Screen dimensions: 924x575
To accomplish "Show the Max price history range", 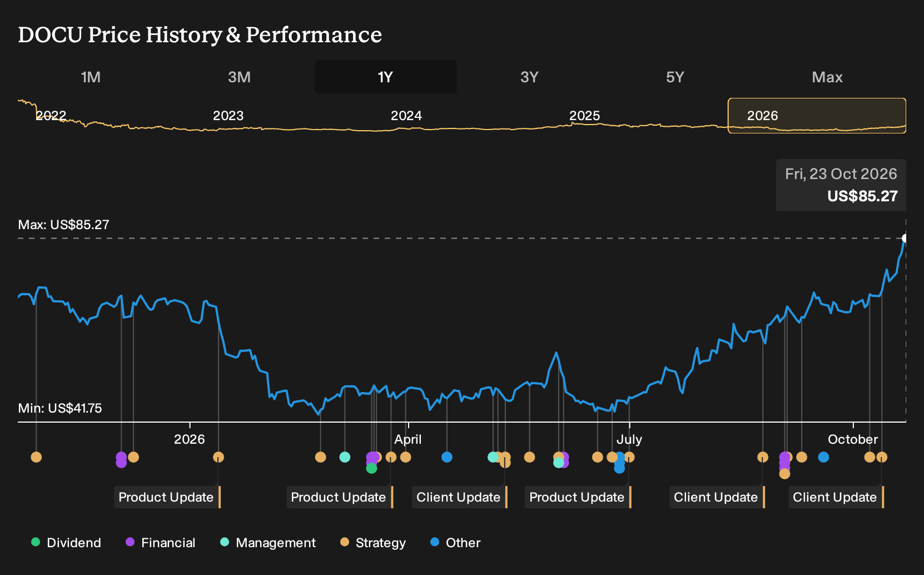I will (x=827, y=77).
